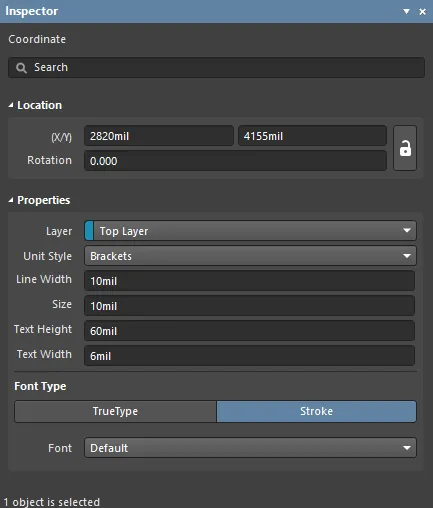Viewport: 433px width, 508px height.
Task: Open the Inspector panel options arrow
Action: [x=406, y=11]
